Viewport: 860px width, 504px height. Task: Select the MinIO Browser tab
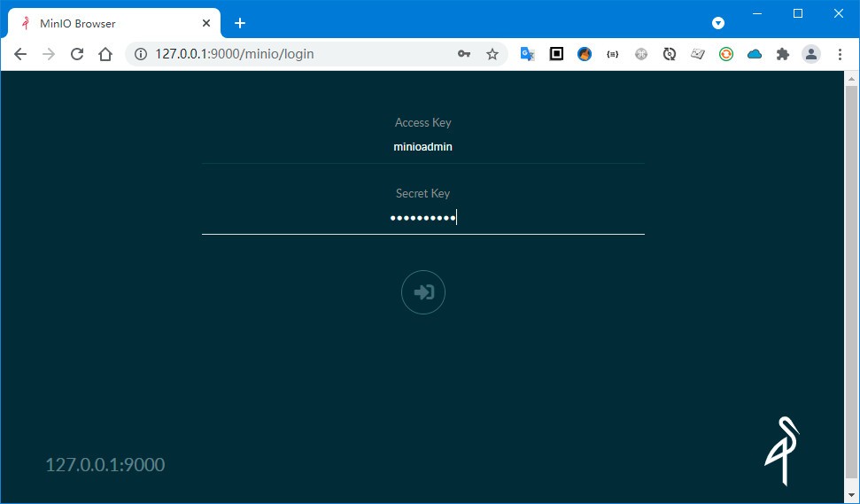tap(106, 23)
